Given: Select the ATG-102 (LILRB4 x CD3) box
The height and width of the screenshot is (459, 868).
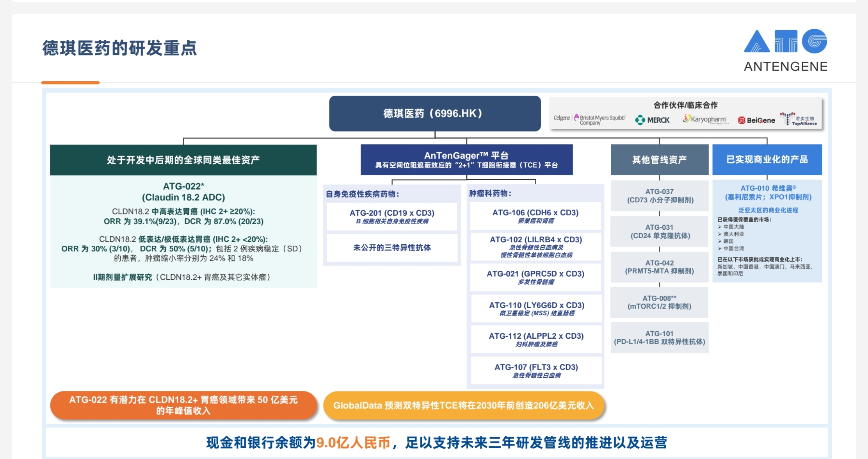Looking at the screenshot, I should coord(535,246).
